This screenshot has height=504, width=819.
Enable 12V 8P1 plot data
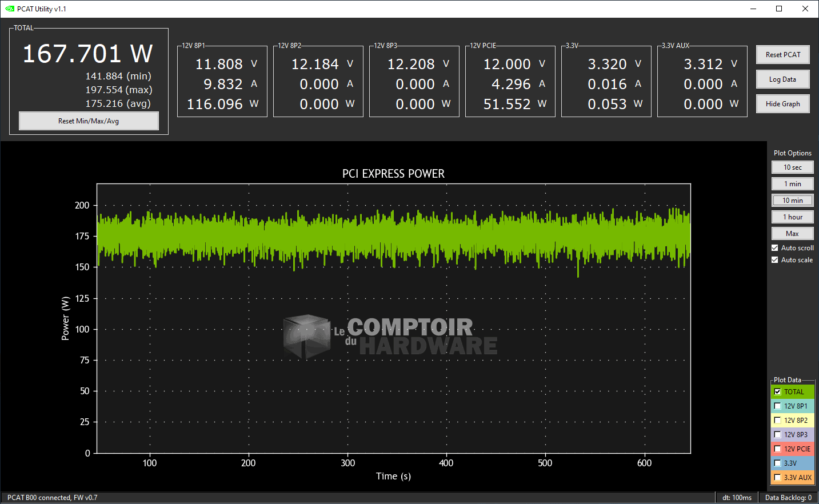[777, 406]
